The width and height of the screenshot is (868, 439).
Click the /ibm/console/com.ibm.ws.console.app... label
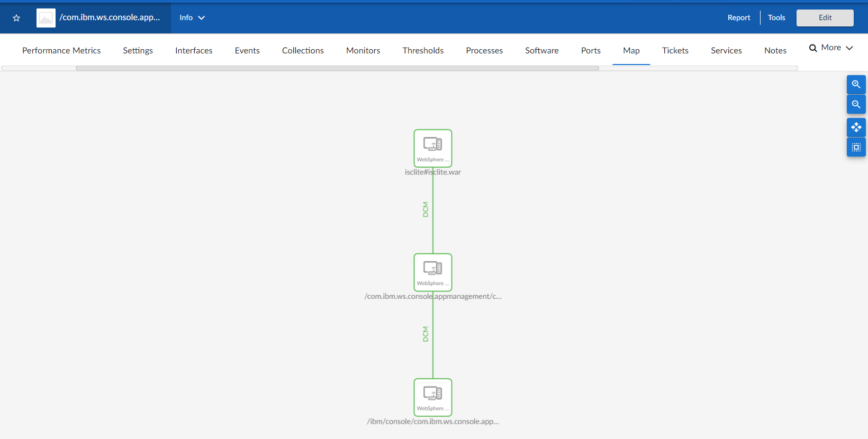[x=433, y=422]
